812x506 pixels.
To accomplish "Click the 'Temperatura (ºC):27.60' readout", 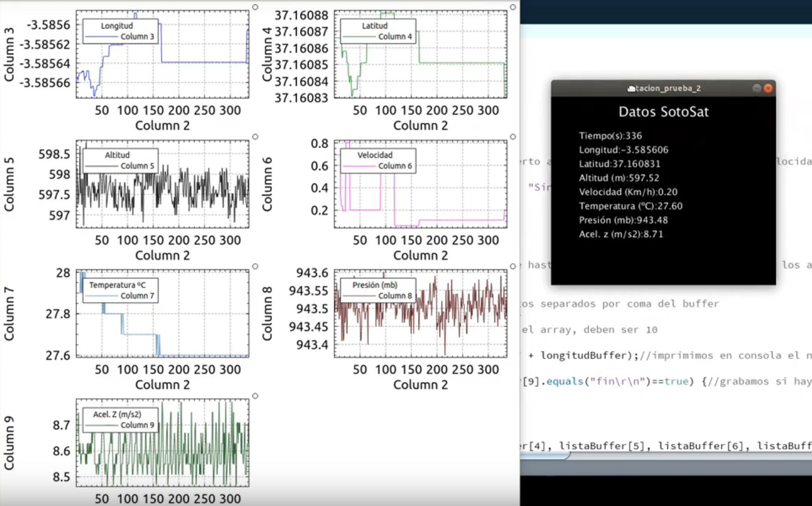I will click(x=631, y=206).
